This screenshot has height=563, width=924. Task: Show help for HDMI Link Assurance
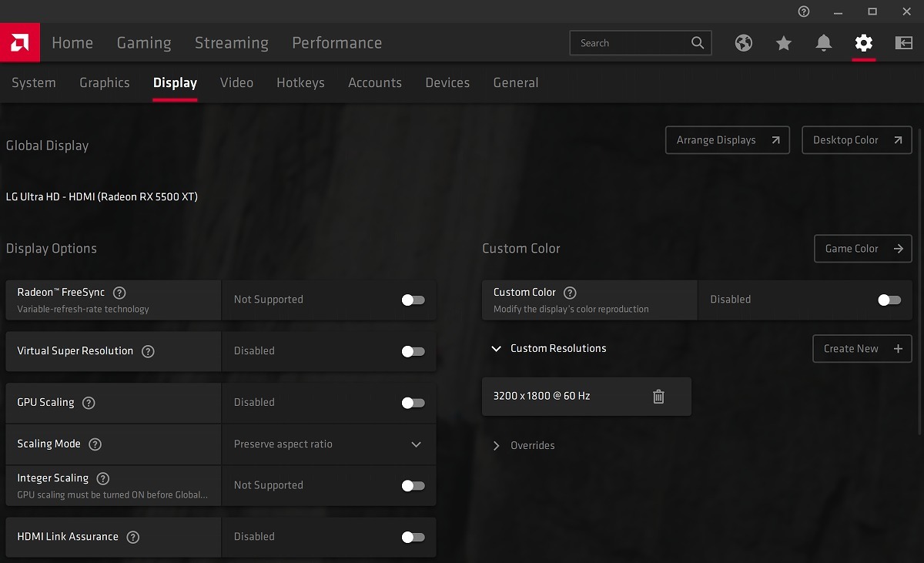(132, 537)
